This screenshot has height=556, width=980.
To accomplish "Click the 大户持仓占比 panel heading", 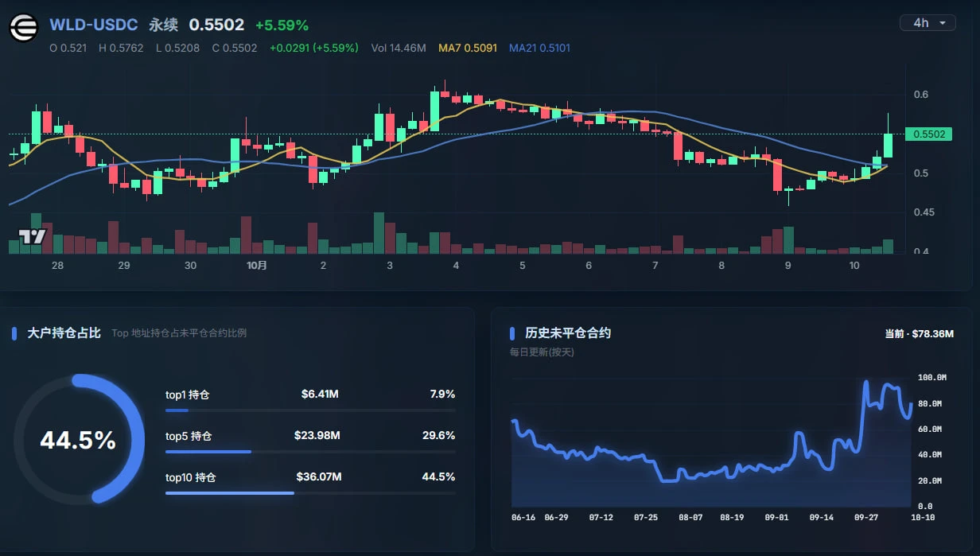I will (64, 332).
